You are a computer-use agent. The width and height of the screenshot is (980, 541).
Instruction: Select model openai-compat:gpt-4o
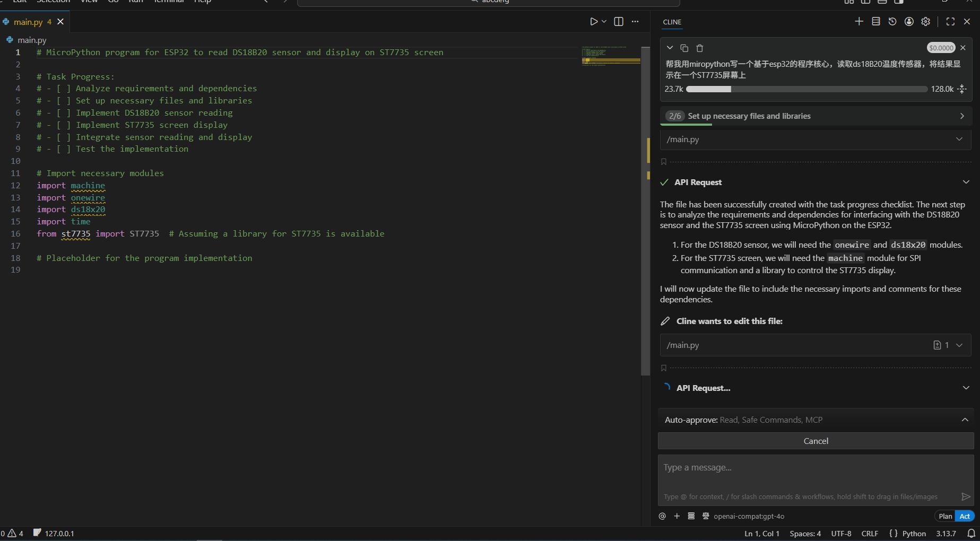(x=749, y=516)
